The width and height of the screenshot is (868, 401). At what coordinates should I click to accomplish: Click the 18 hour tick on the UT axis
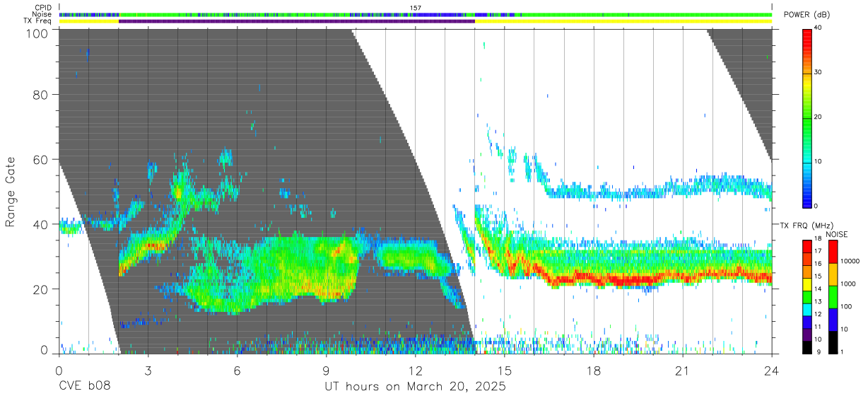pos(594,371)
